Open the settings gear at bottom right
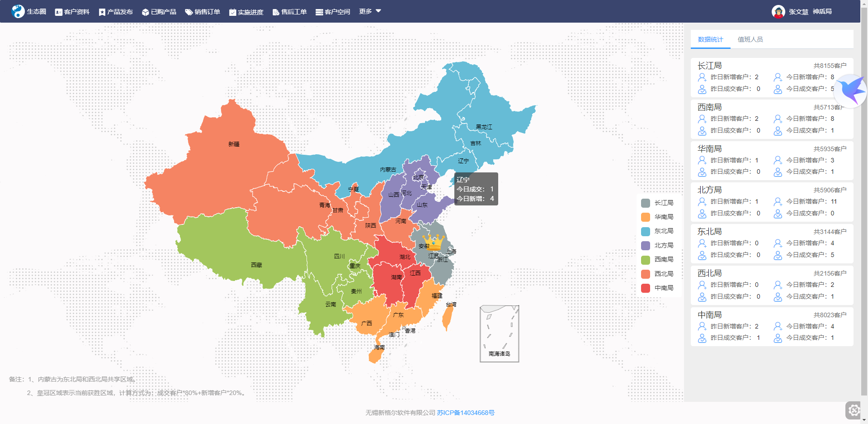Viewport: 868px width, 424px height. click(x=854, y=410)
